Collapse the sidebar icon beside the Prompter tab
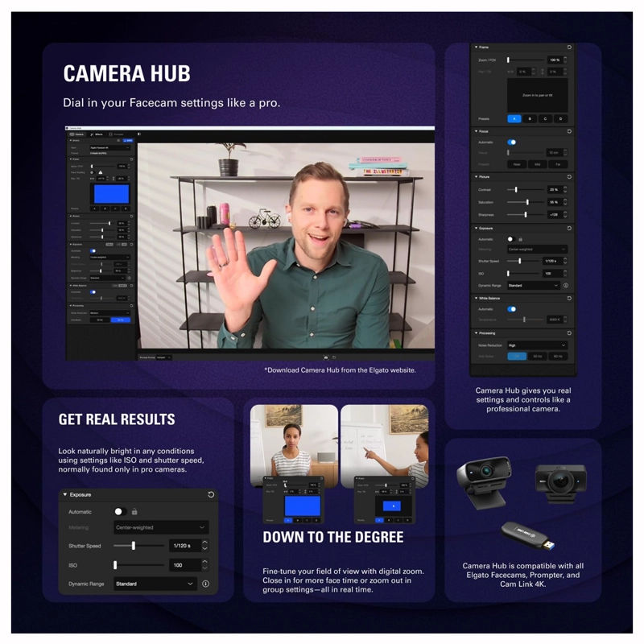This screenshot has width=644, height=644. (x=139, y=134)
